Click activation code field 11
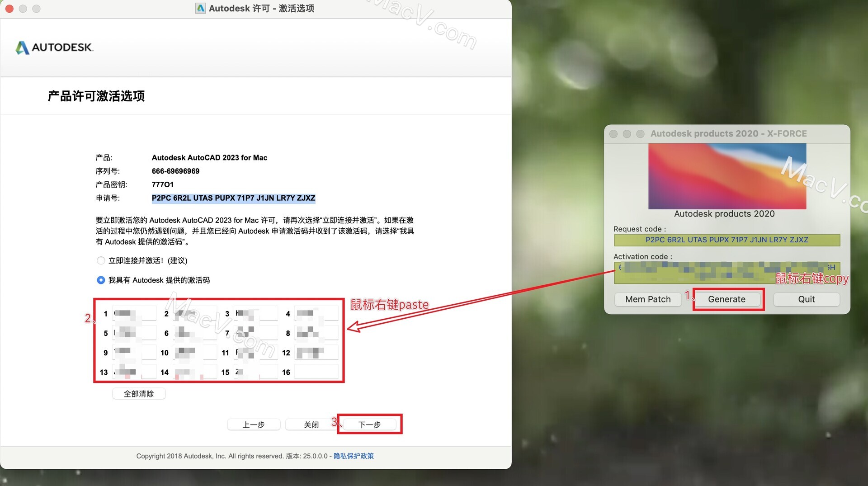Image resolution: width=868 pixels, height=486 pixels. point(256,353)
